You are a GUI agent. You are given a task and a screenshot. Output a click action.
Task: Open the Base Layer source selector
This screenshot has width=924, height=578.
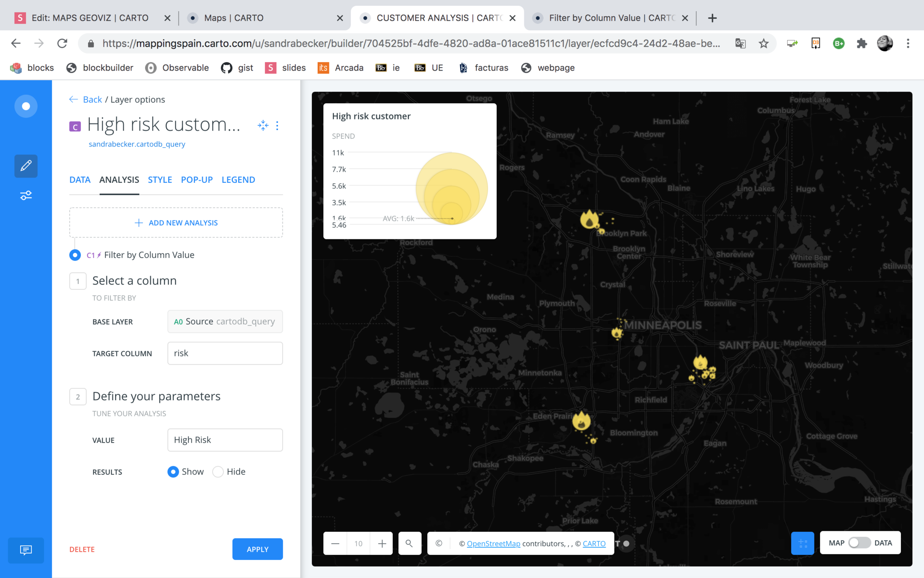[225, 322]
